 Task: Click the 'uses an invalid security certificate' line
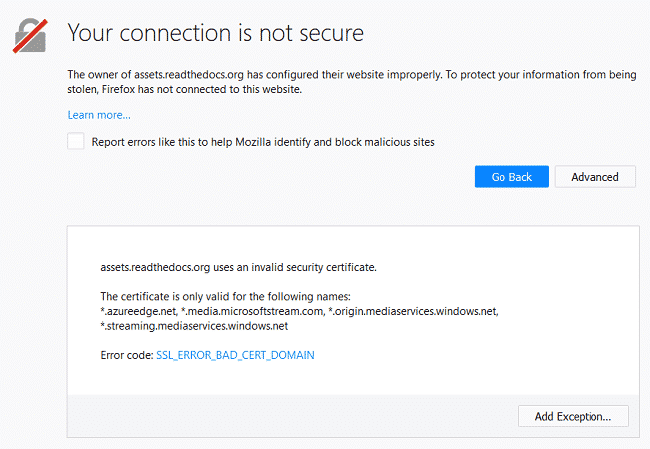[x=238, y=267]
